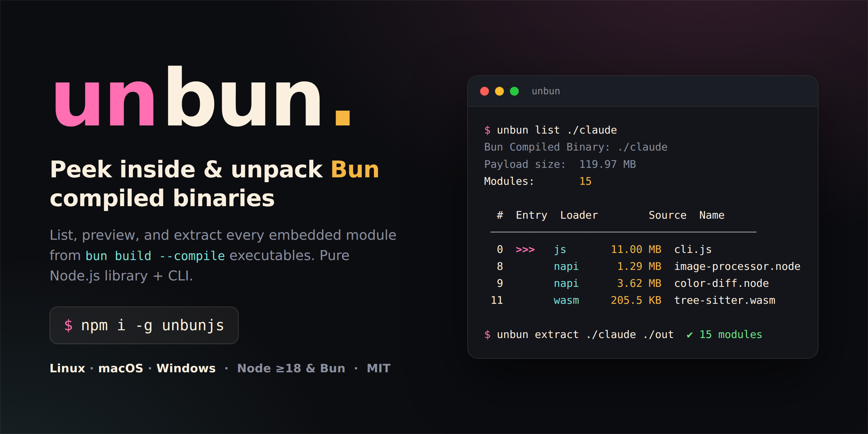
Task: Click the green checkmark beside 15 modules
Action: (x=690, y=335)
